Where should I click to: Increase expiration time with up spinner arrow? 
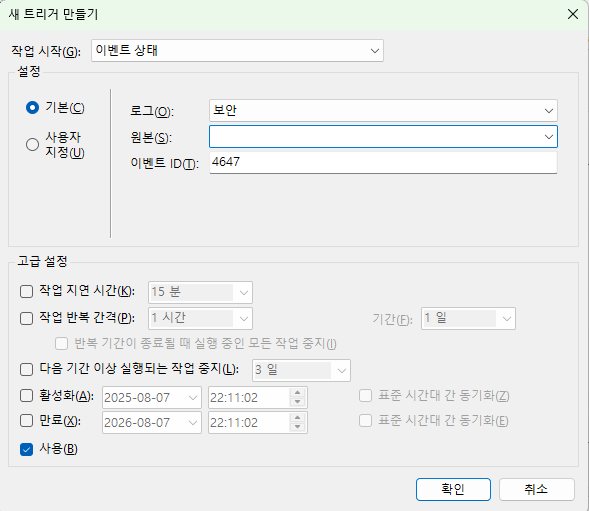pos(298,417)
